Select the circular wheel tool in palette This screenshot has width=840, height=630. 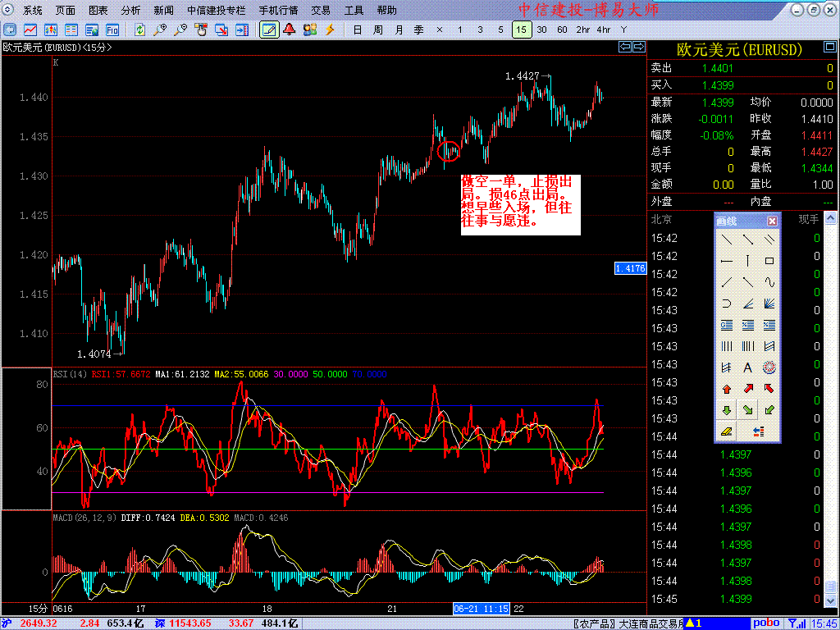tap(769, 367)
